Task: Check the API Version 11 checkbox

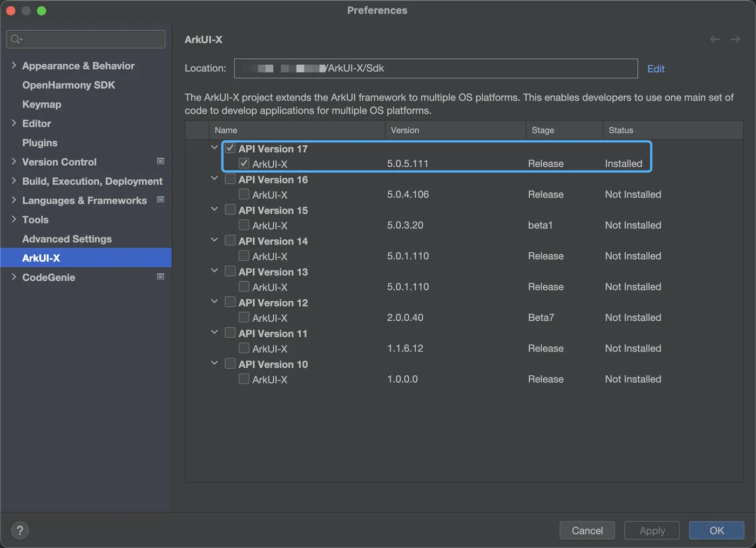Action: click(x=230, y=333)
